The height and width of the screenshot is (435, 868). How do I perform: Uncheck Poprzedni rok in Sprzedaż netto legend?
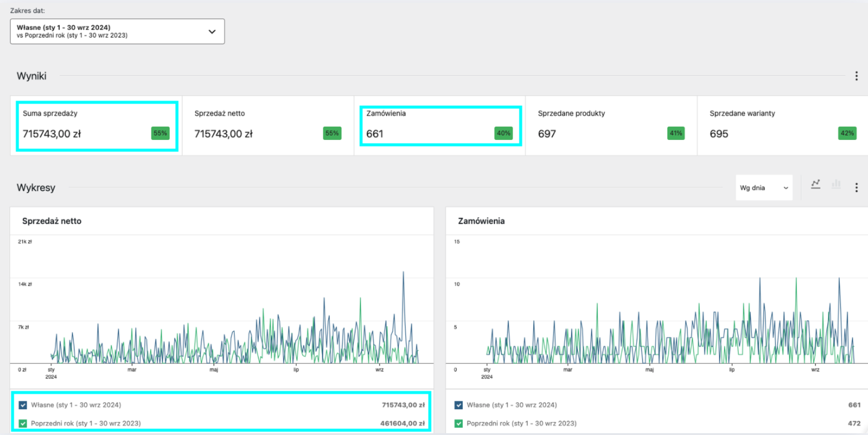point(23,423)
